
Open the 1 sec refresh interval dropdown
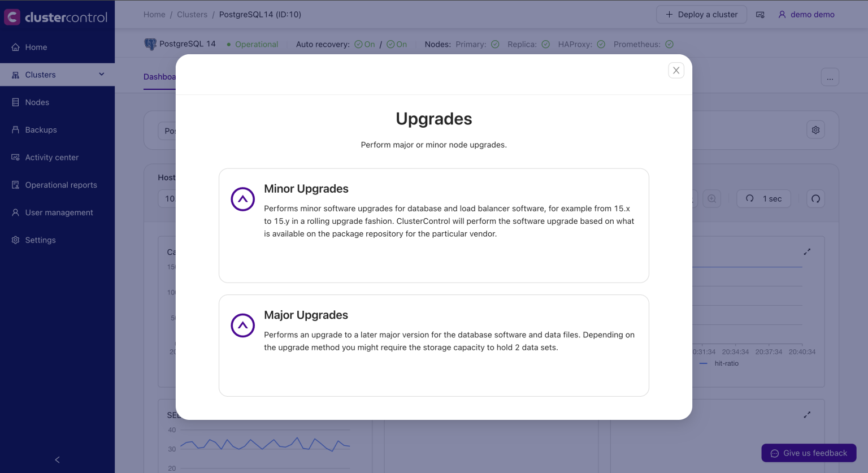click(x=764, y=199)
